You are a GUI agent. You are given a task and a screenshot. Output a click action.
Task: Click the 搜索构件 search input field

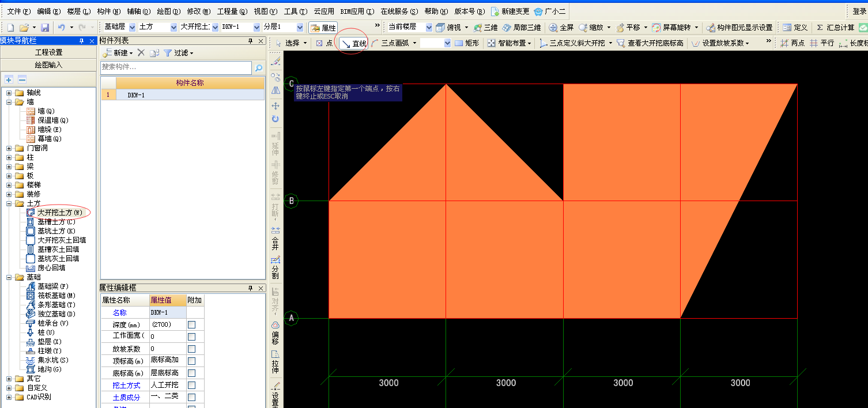pos(176,67)
